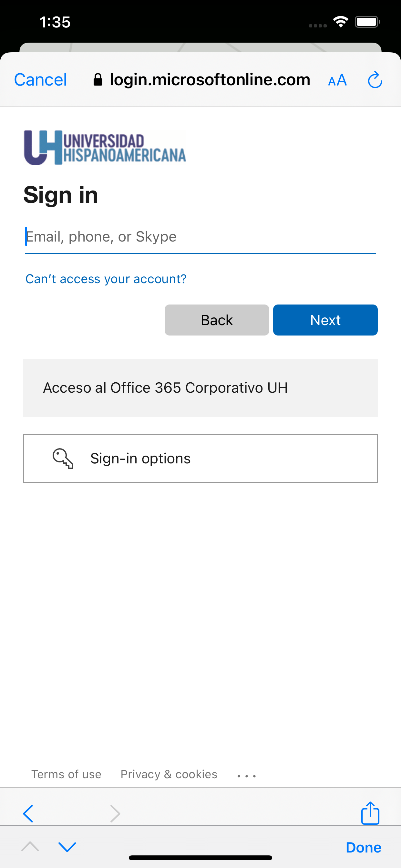
Task: Tap the browser back arrow
Action: [x=28, y=814]
